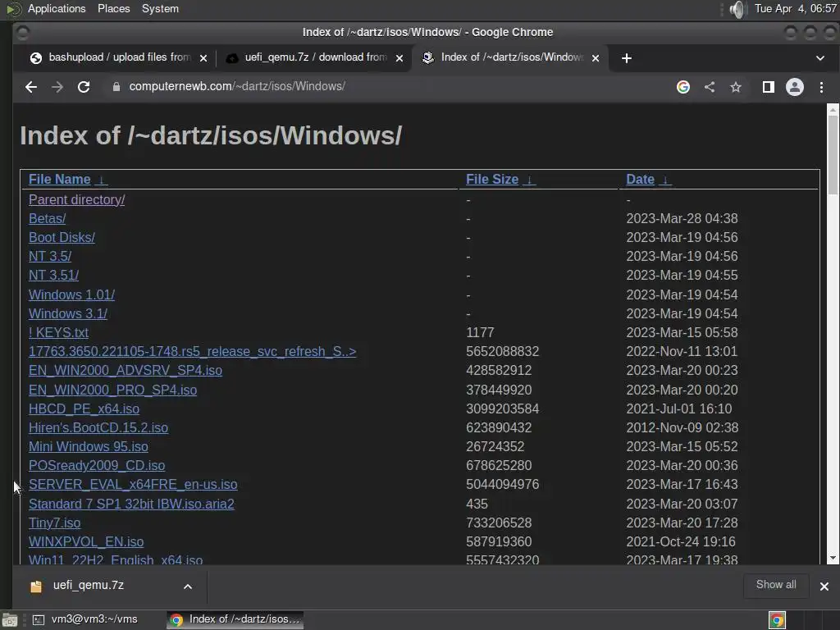This screenshot has height=630, width=840.
Task: Click the Chrome icon in bottom tray
Action: pos(777,620)
